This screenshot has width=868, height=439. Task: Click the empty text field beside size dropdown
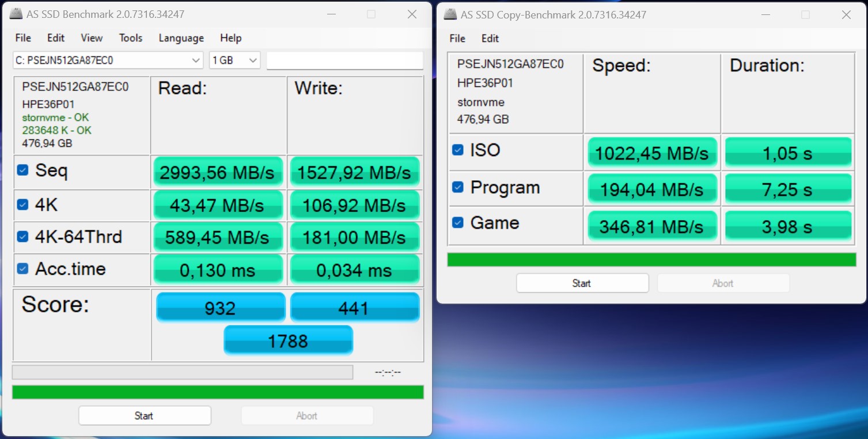click(344, 60)
